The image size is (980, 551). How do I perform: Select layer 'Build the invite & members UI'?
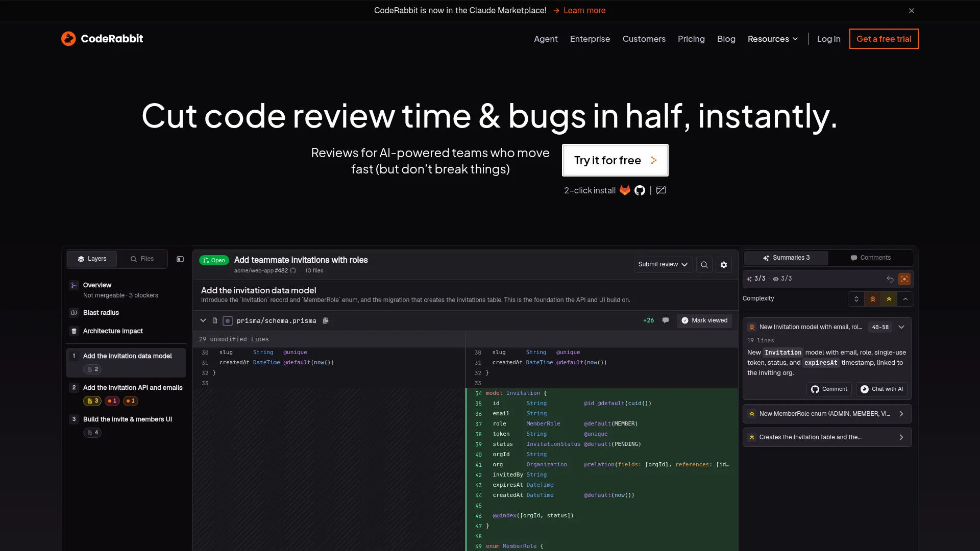pyautogui.click(x=126, y=425)
